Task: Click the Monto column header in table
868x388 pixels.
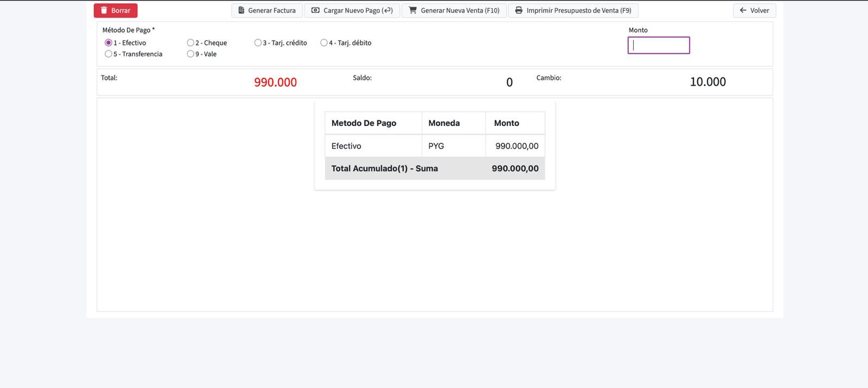Action: tap(507, 123)
